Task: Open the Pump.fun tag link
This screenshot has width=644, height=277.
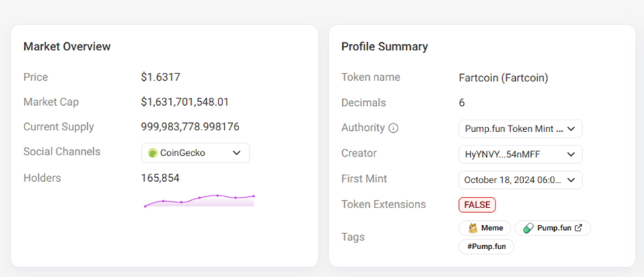Action: (553, 228)
